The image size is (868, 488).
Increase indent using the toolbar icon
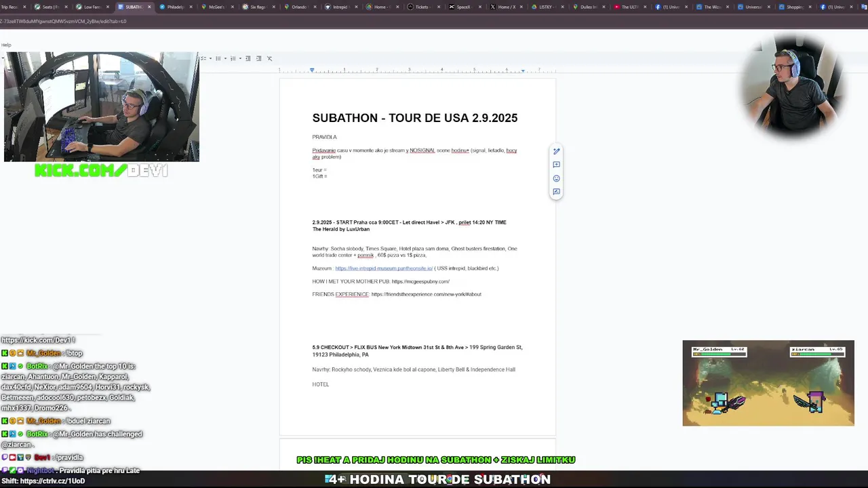tap(258, 58)
